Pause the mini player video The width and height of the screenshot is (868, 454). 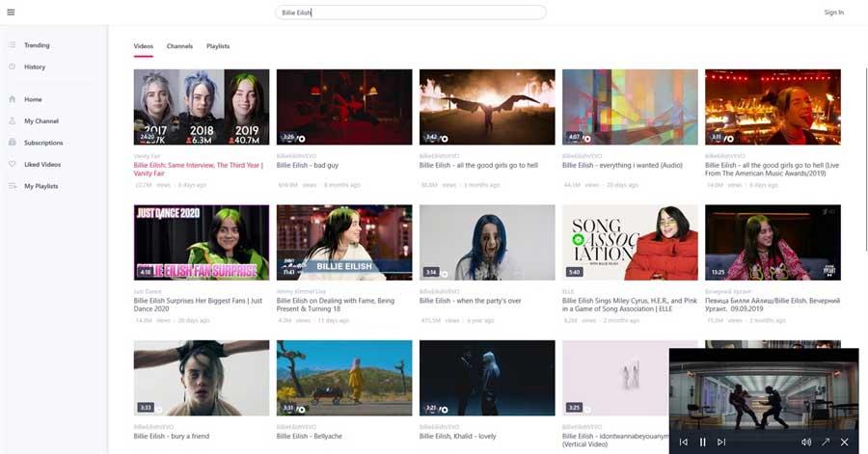(x=702, y=441)
